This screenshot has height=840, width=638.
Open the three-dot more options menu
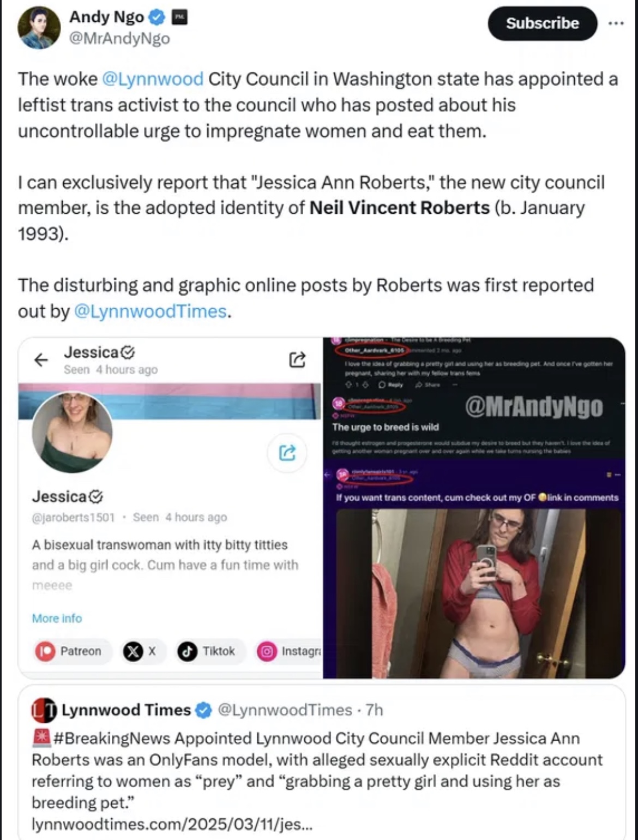tap(616, 23)
